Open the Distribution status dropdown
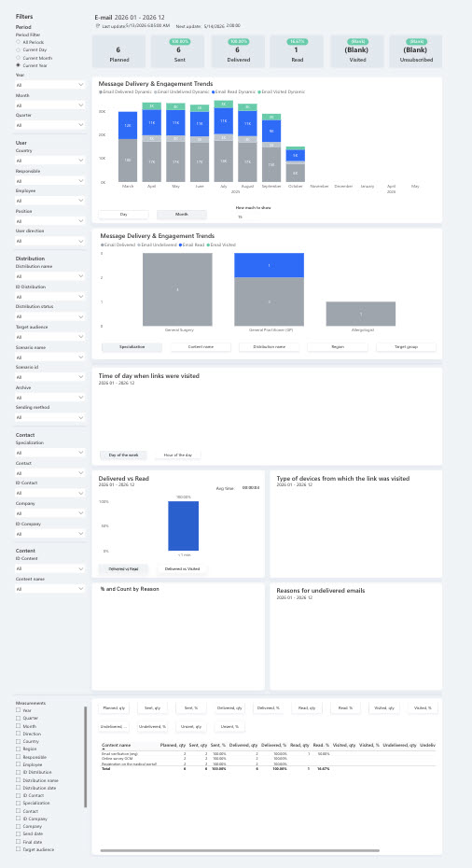The width and height of the screenshot is (472, 868). 49,316
